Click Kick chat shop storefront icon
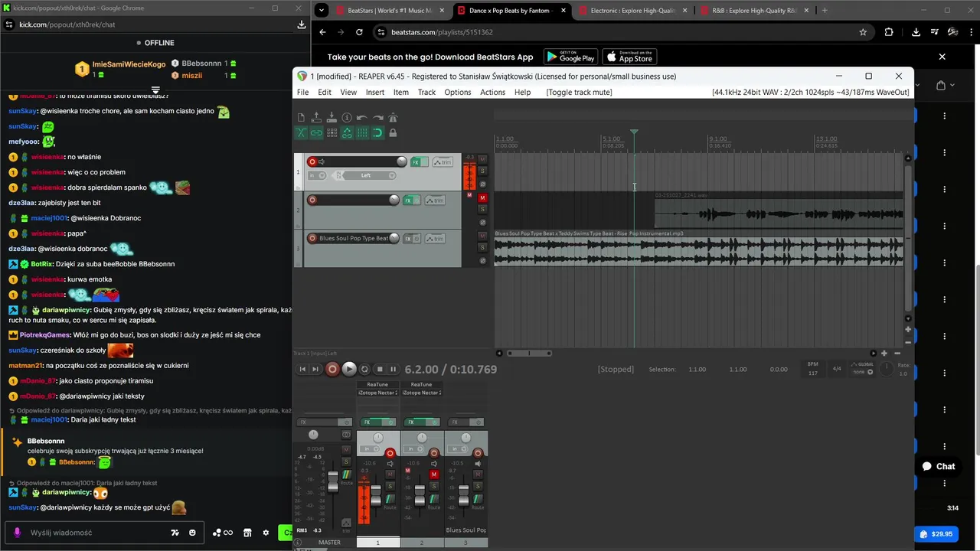Screen dimensions: 980x551 (247, 533)
